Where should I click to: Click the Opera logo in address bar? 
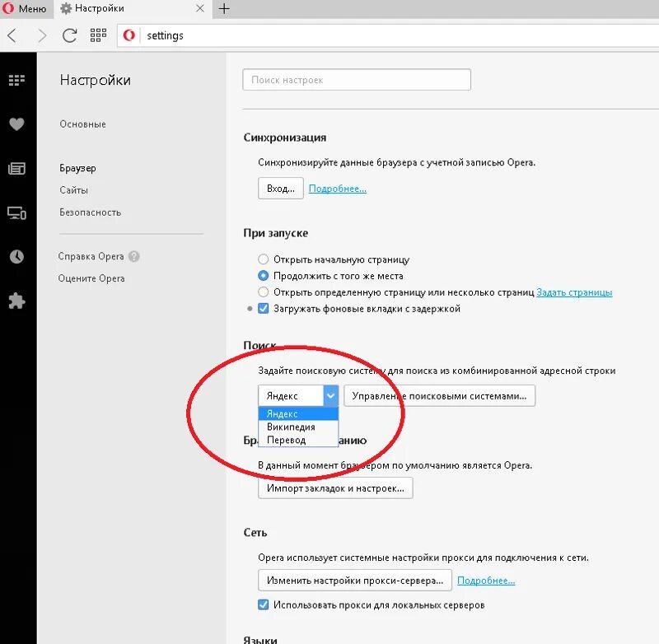tap(129, 35)
